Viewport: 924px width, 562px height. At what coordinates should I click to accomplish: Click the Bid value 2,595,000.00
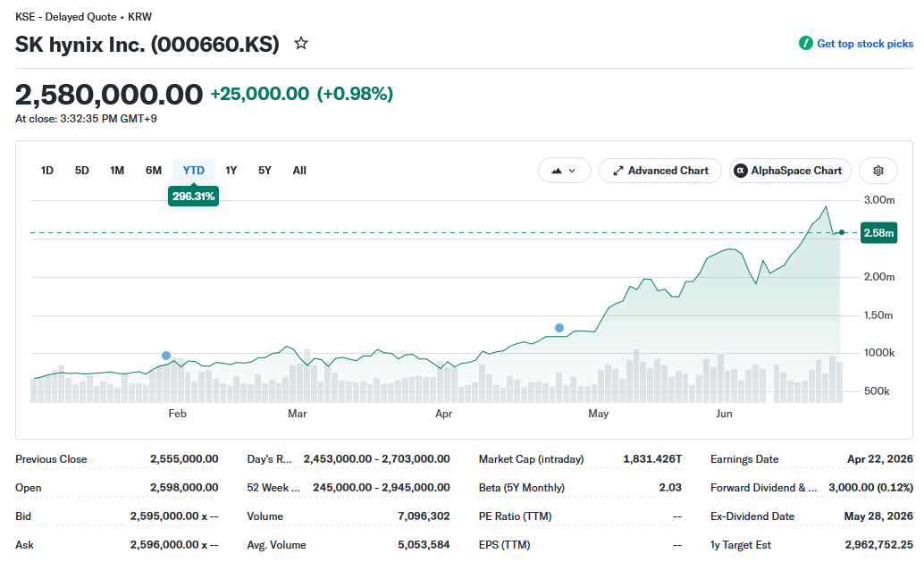174,516
